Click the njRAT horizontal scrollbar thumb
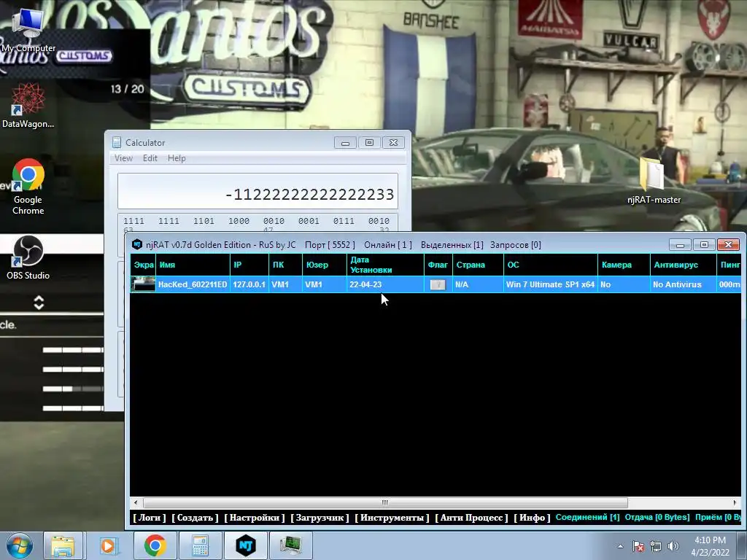This screenshot has width=747, height=560. point(385,502)
